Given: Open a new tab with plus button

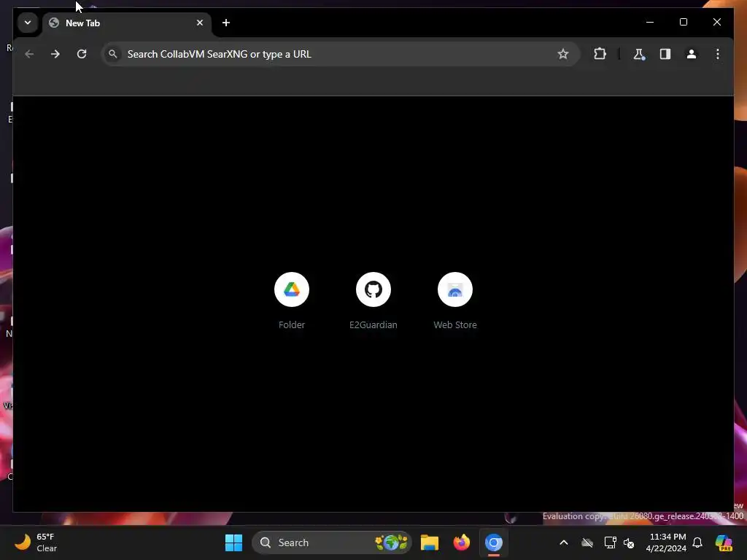Looking at the screenshot, I should click(x=226, y=23).
